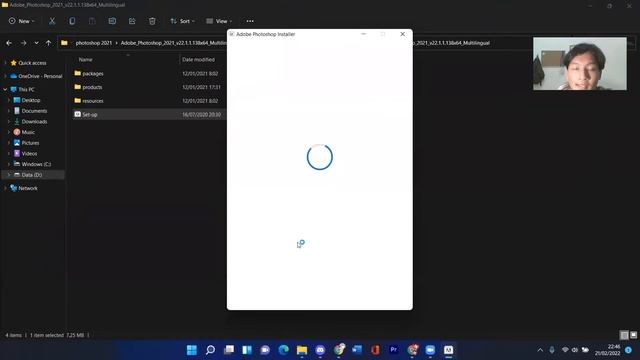640x360 pixels.
Task: Click the 'photoshop 2021' breadcrumb in address bar
Action: click(93, 43)
